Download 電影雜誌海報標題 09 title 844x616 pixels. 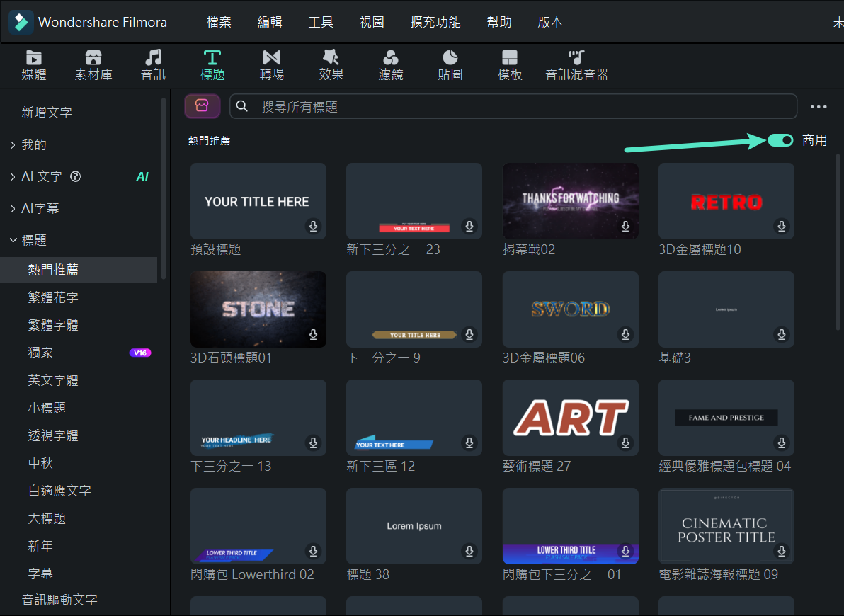coord(782,551)
